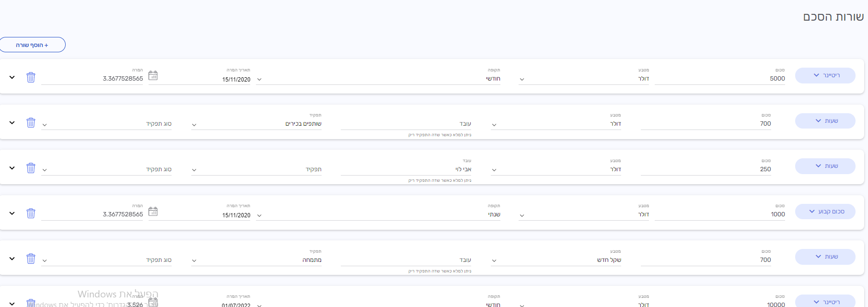
Task: Click trash icon on the שותפים בכירים row
Action: pos(31,123)
